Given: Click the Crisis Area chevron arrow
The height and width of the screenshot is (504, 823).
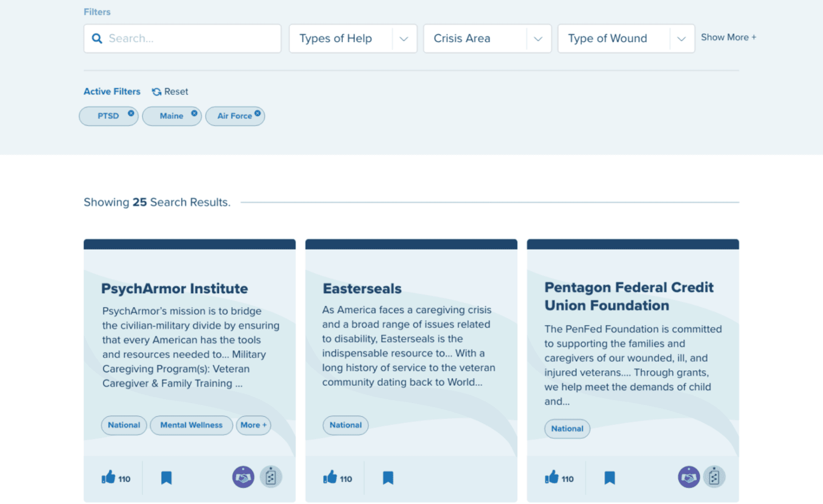Looking at the screenshot, I should 538,39.
